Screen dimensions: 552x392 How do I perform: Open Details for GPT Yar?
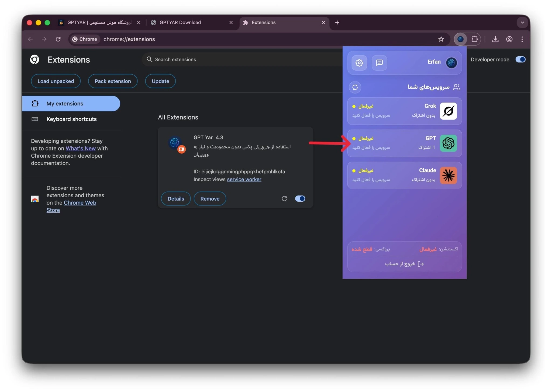pos(176,199)
